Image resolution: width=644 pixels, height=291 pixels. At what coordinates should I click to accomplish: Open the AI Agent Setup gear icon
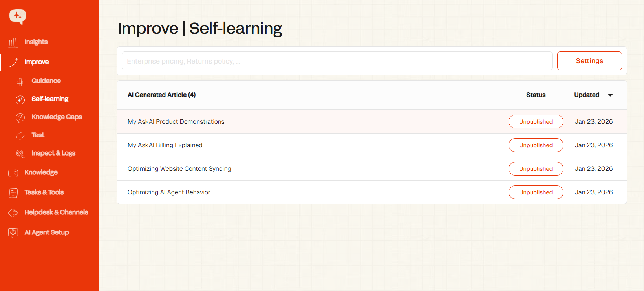(13, 233)
